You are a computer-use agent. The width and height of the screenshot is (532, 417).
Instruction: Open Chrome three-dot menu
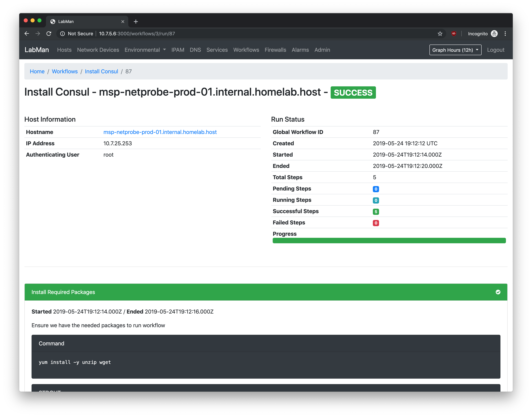click(505, 34)
